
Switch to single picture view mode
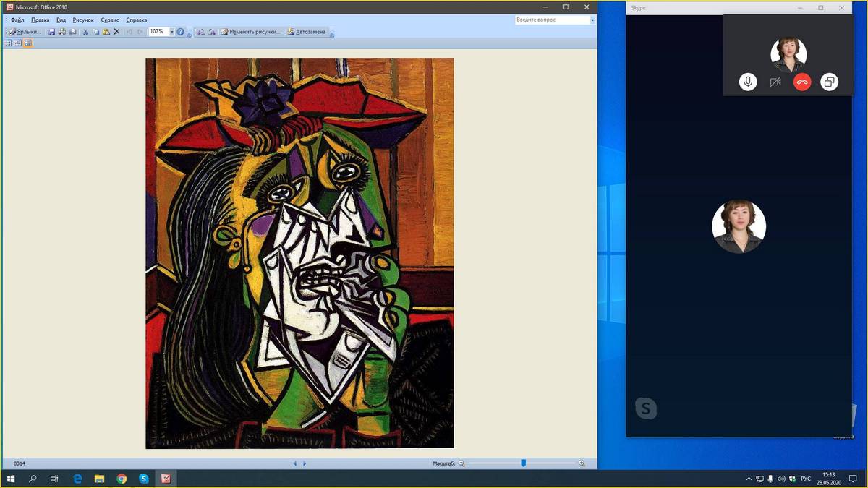[x=28, y=43]
